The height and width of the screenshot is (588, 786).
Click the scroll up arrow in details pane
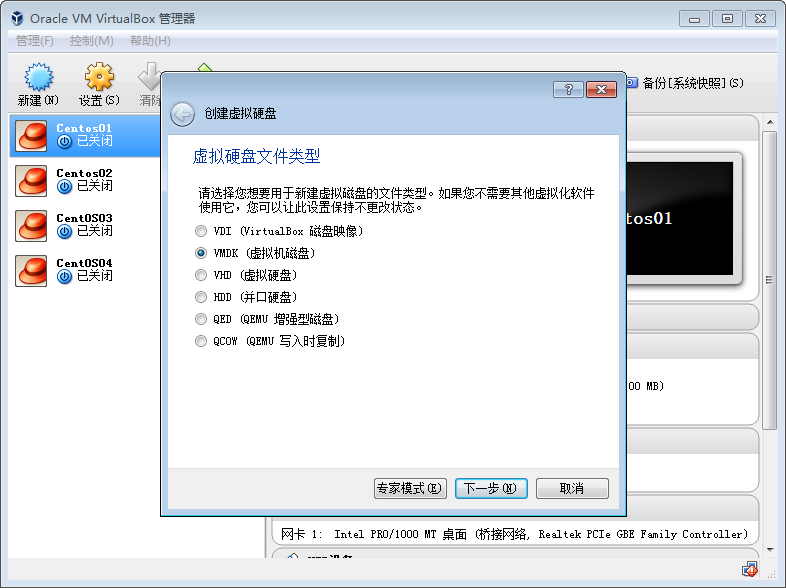pos(770,122)
